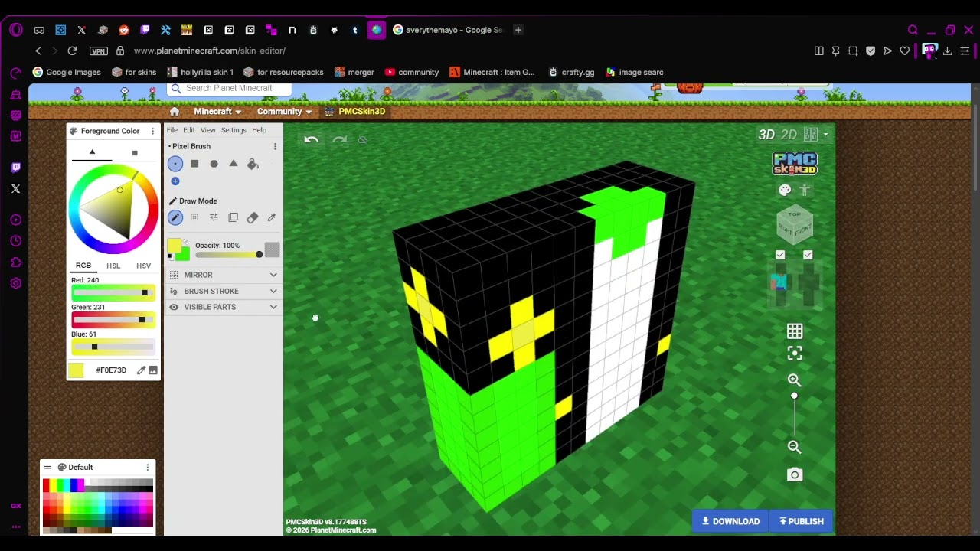The image size is (980, 551).
Task: Click the foreground yellow color swatch
Action: pos(175,246)
